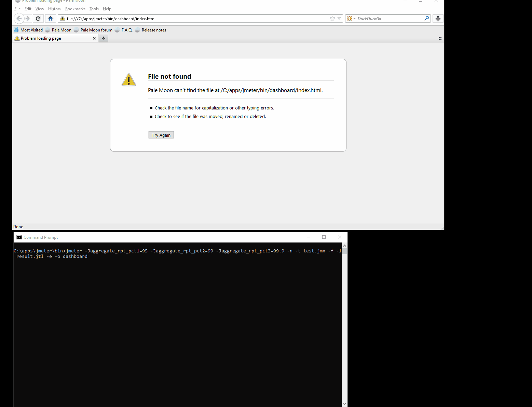Open the Help menu

pyautogui.click(x=107, y=9)
